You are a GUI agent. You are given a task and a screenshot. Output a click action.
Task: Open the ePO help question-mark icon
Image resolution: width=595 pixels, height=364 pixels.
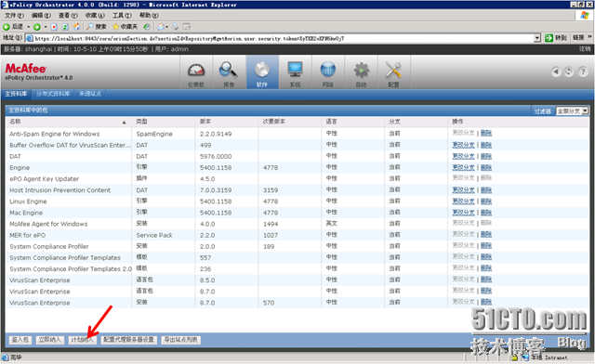pos(583,71)
